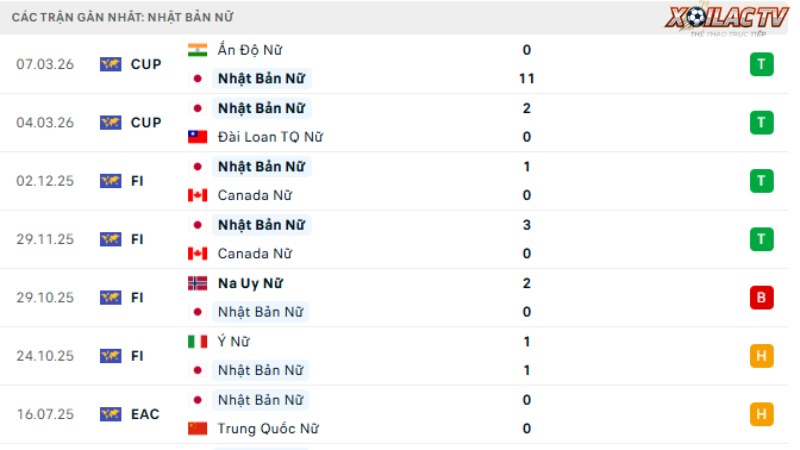Click the competition icon beside EAC
This screenshot has height=450, width=800.
click(x=111, y=414)
